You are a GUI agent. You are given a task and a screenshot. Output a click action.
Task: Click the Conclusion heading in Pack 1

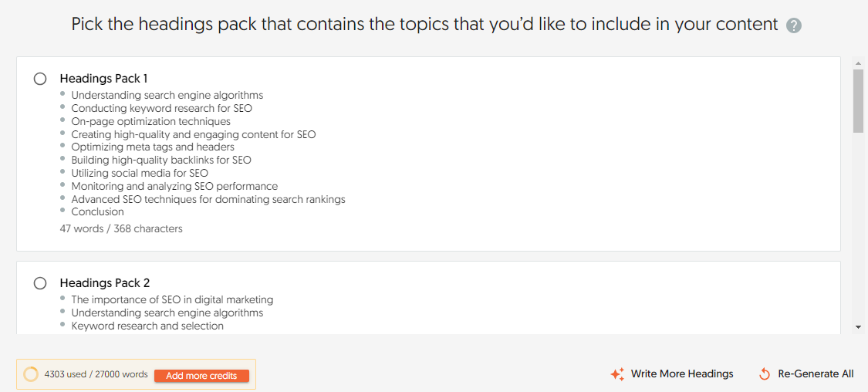[x=97, y=212]
